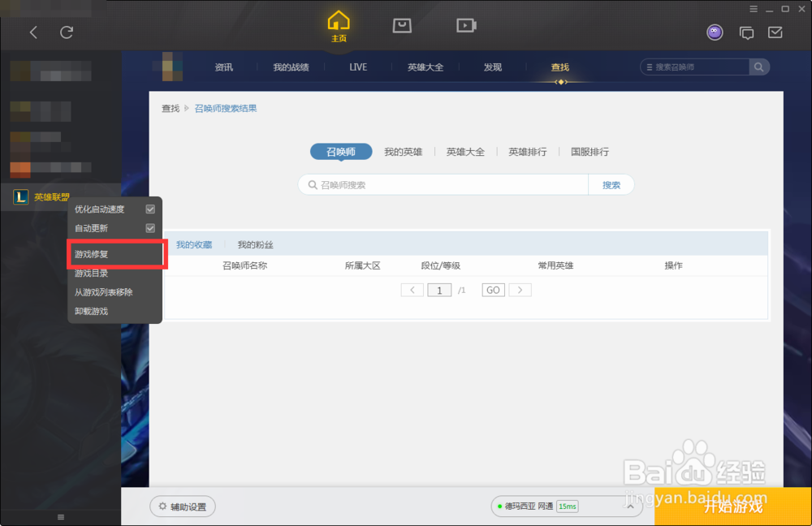Image resolution: width=812 pixels, height=526 pixels.
Task: Click the page number input field
Action: point(438,290)
